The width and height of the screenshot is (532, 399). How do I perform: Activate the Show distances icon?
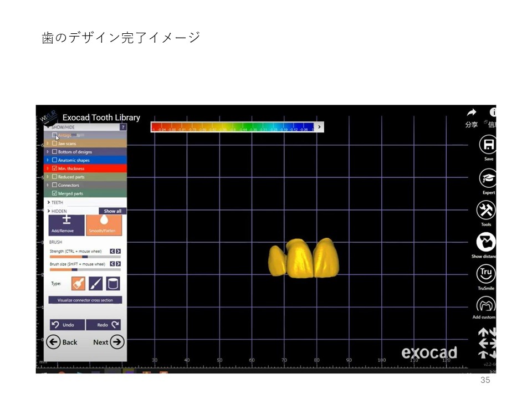[x=486, y=242]
